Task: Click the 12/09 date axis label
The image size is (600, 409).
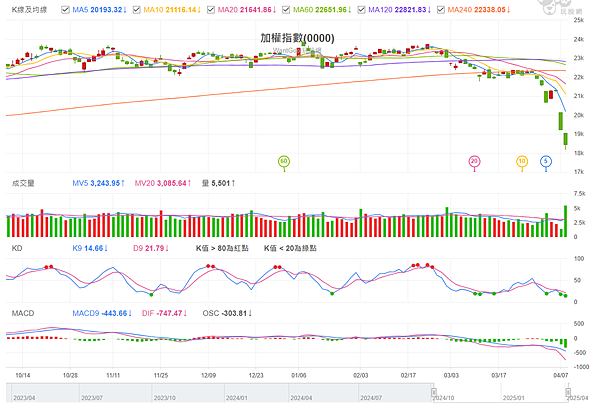Action: click(x=209, y=375)
